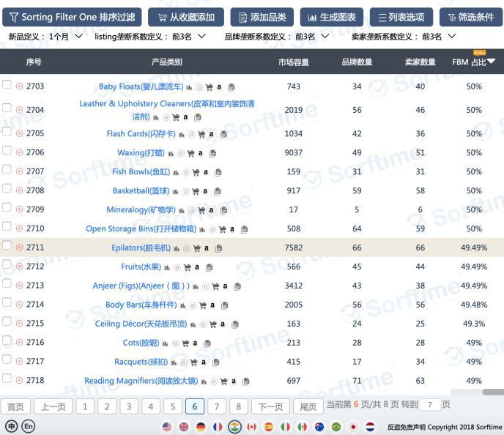Click the 市场容量 column header
The height and width of the screenshot is (435, 504).
tap(294, 62)
